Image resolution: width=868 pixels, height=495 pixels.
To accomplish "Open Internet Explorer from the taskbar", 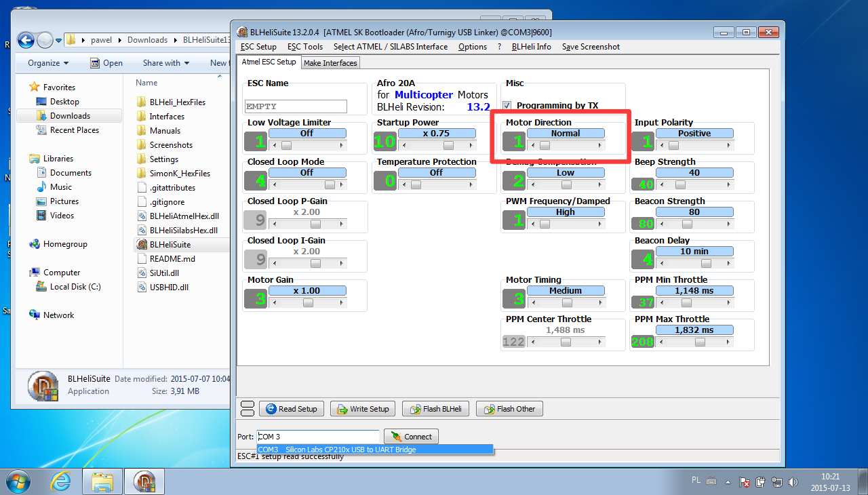I will [61, 481].
